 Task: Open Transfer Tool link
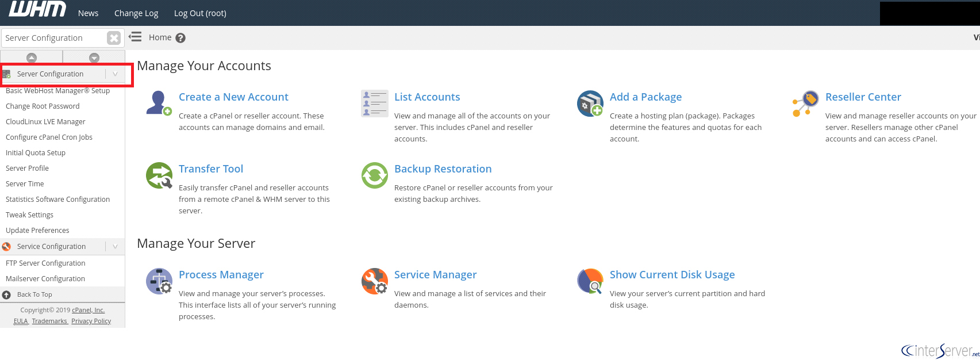click(x=211, y=169)
